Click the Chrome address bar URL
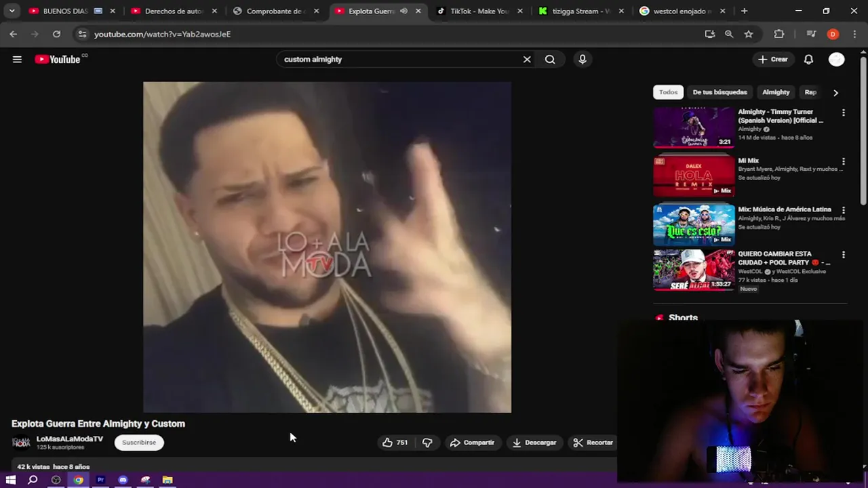This screenshot has width=868, height=488. click(163, 34)
